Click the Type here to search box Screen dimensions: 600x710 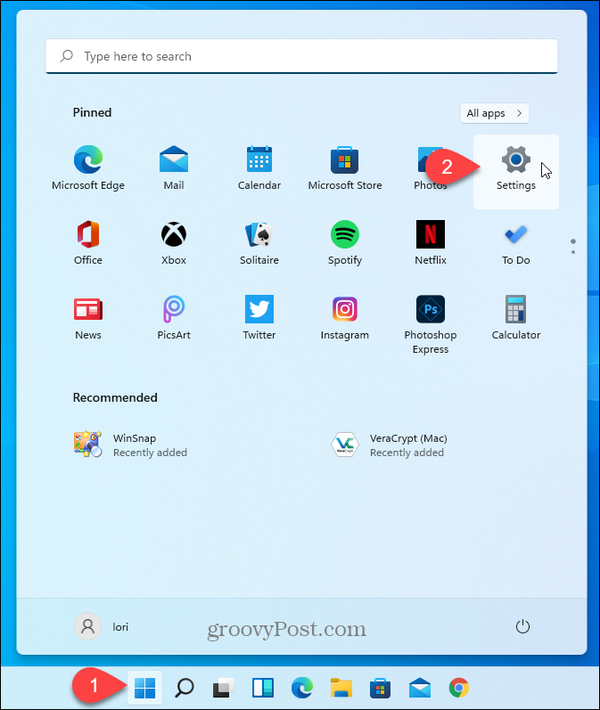tap(302, 56)
